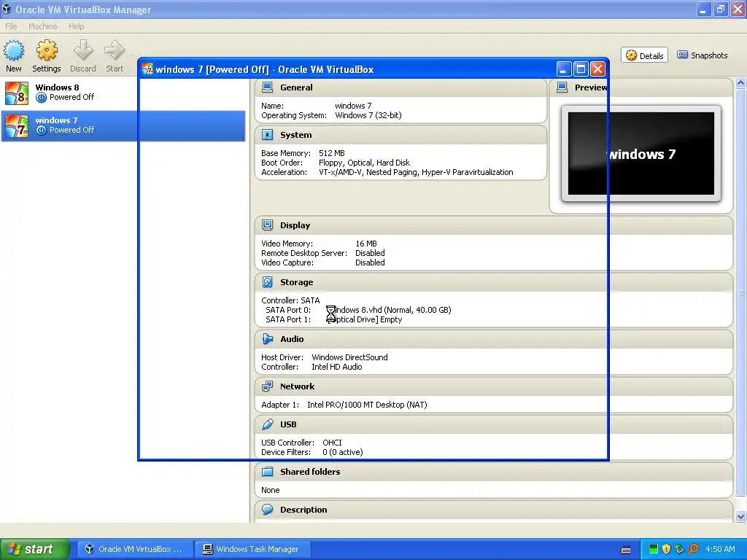Screen dimensions: 747x560
Task: Click the VirtualBox Manager title bar logo
Action: pyautogui.click(x=6, y=9)
